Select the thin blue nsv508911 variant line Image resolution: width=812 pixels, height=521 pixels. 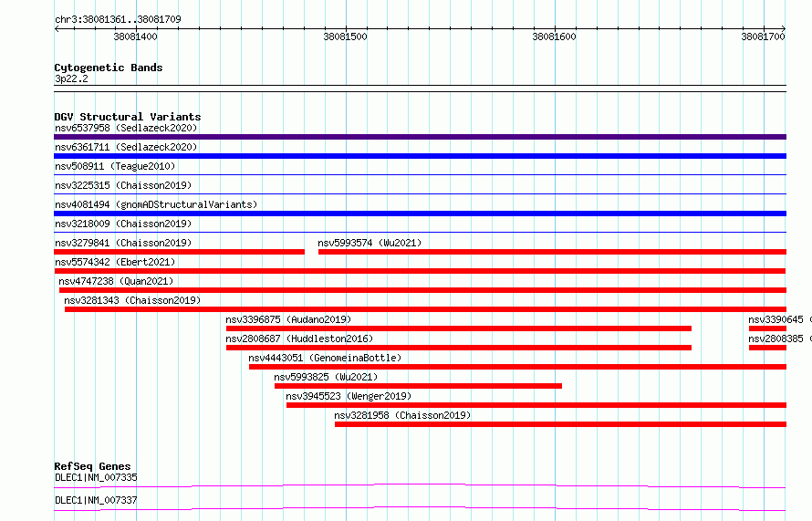420,175
